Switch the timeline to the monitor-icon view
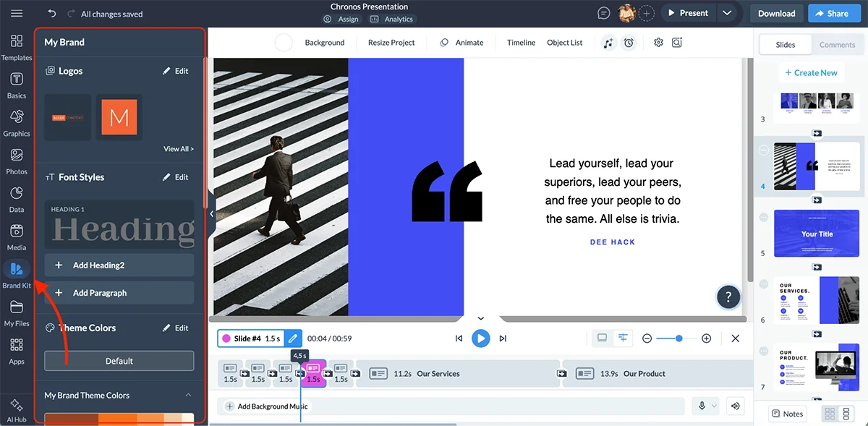 (602, 338)
